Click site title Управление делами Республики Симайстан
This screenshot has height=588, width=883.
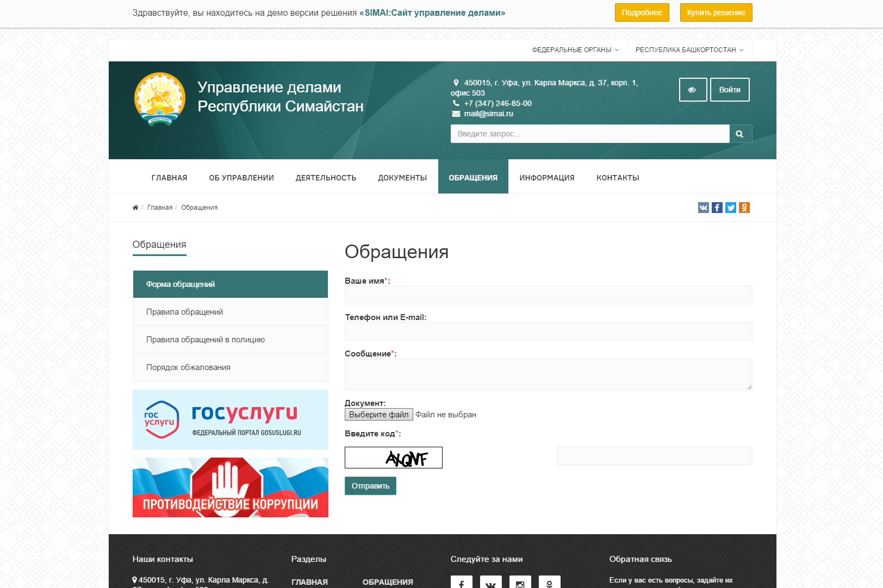tap(281, 97)
